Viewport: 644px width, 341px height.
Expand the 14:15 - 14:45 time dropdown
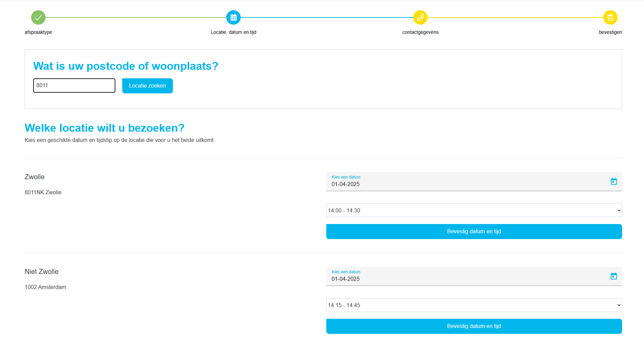pyautogui.click(x=474, y=305)
